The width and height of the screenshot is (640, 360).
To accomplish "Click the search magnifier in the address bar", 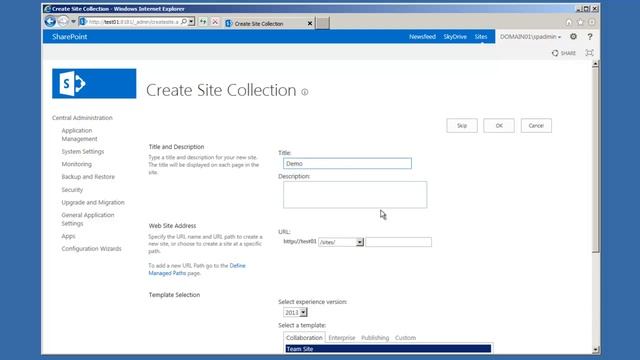I will click(x=184, y=22).
